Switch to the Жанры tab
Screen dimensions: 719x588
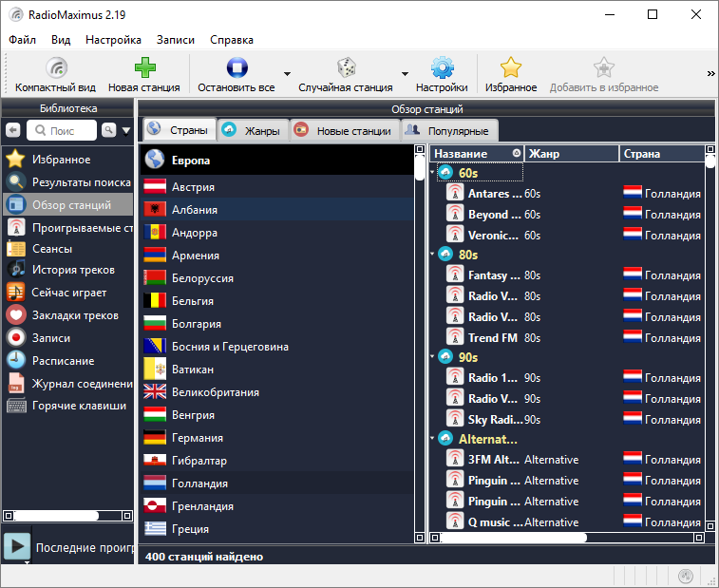(x=252, y=130)
